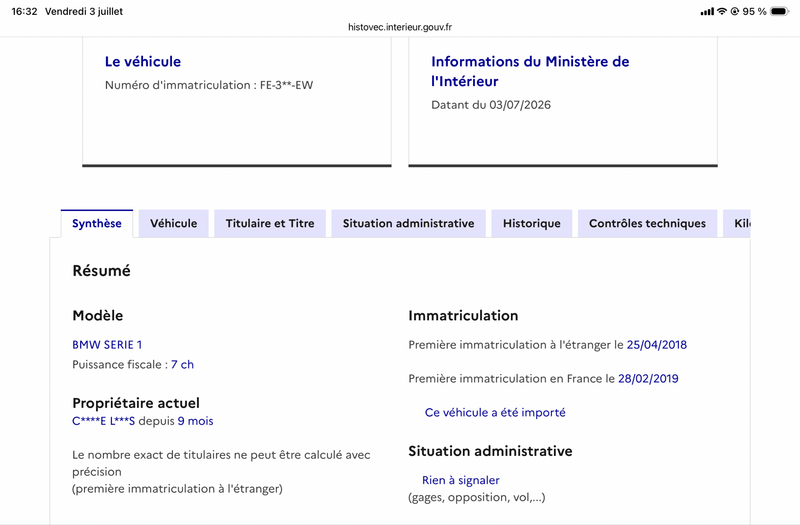This screenshot has height=525, width=800.
Task: Click 'Informations du Ministère de l'Intérieur' heading
Action: (x=530, y=71)
